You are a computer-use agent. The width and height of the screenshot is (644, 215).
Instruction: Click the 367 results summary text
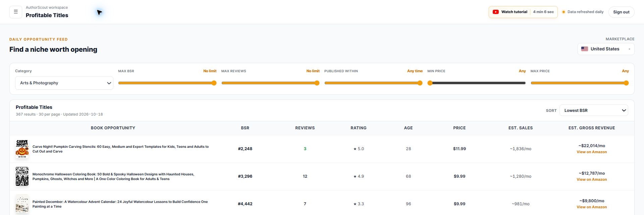click(x=59, y=115)
